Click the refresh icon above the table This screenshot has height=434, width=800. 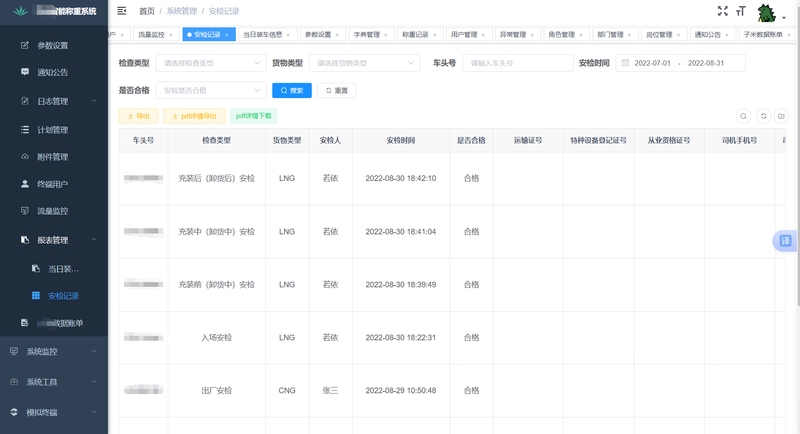763,116
